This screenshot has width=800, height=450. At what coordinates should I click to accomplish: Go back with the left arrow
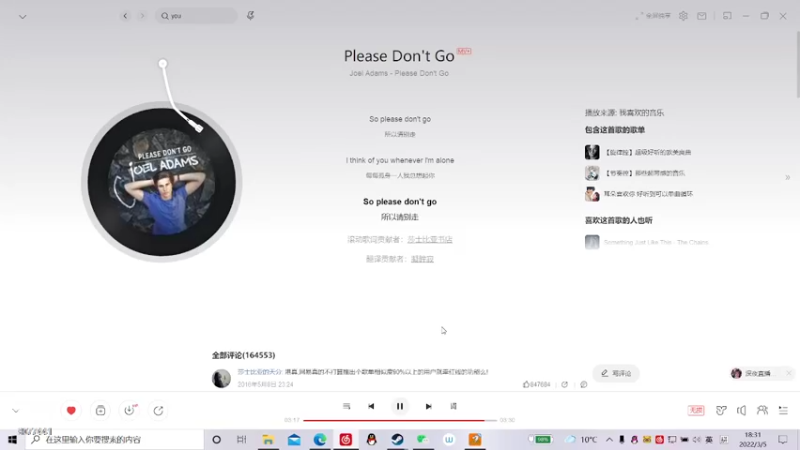pyautogui.click(x=125, y=16)
